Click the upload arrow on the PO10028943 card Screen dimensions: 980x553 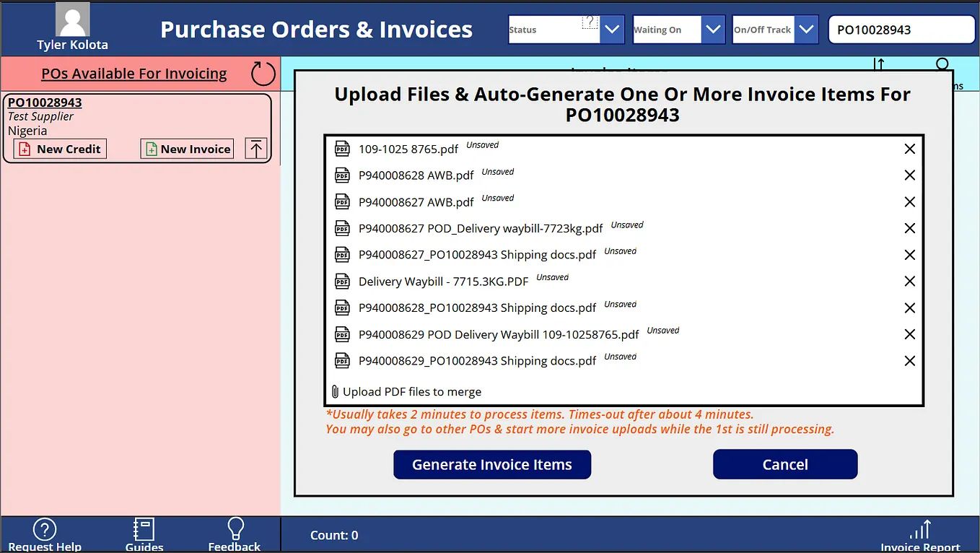[x=258, y=149]
